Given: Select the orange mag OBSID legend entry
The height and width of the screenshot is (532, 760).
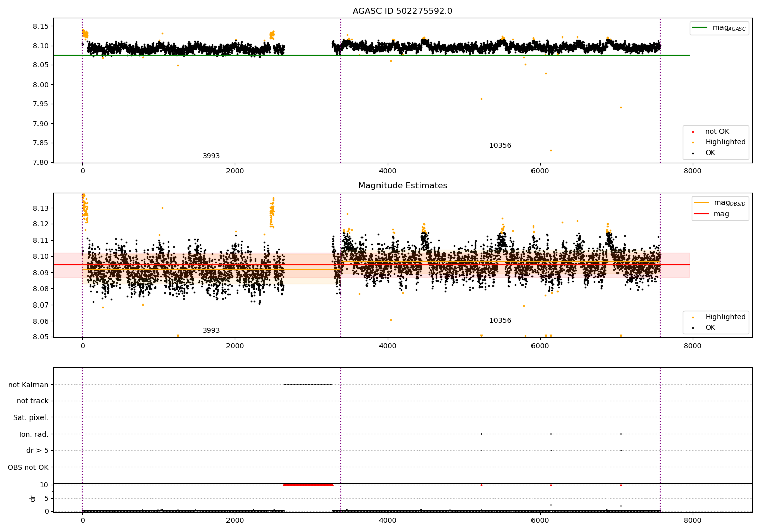Looking at the screenshot, I should point(719,203).
